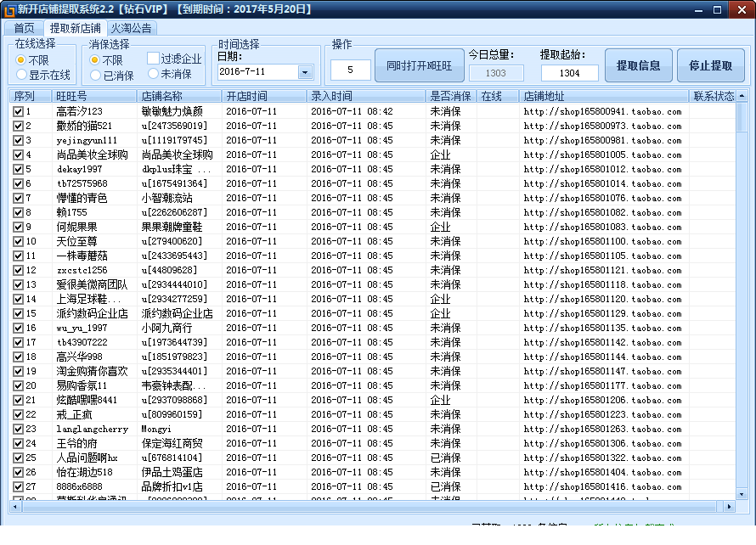756x545 pixels.
Task: Click the 提取起始 field showing 1304
Action: click(x=569, y=73)
